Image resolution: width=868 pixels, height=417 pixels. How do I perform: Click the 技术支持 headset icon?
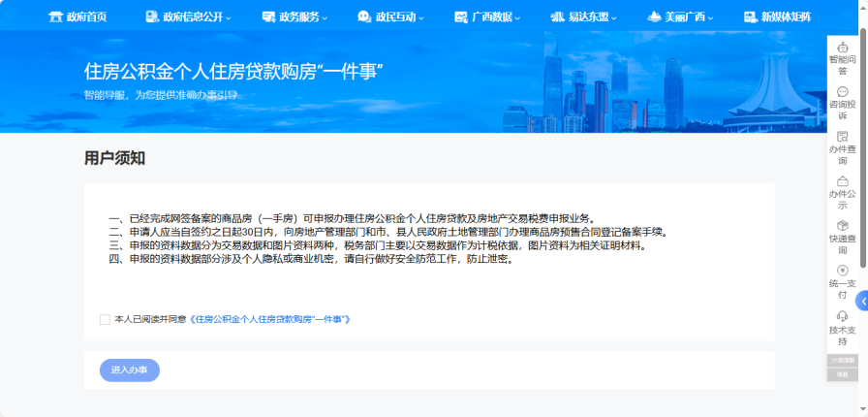(x=842, y=317)
